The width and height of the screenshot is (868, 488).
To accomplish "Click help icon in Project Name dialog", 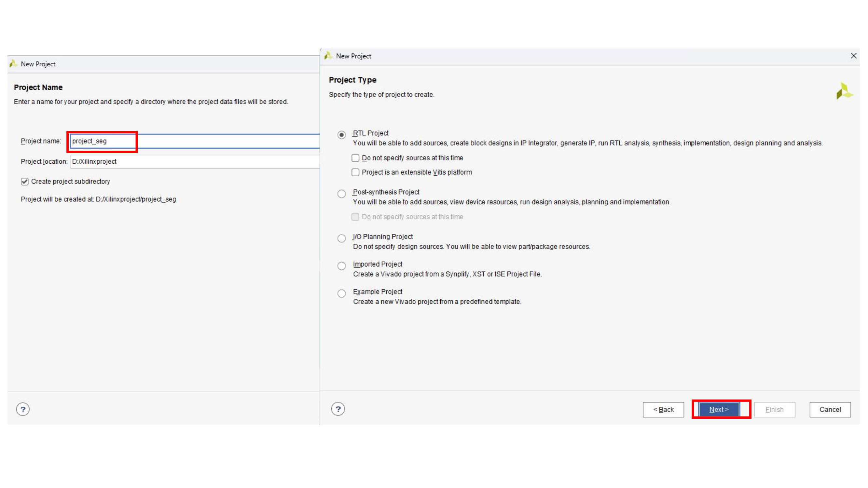I will coord(22,409).
